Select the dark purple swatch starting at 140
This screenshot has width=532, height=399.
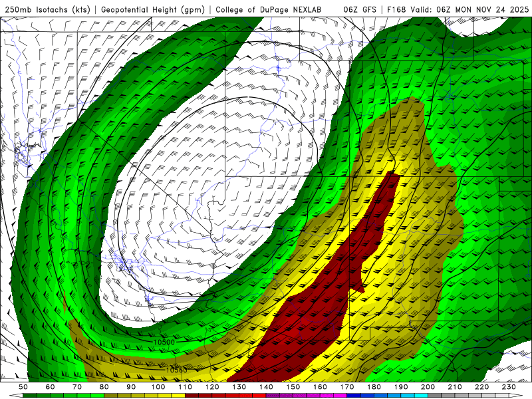(x=273, y=395)
